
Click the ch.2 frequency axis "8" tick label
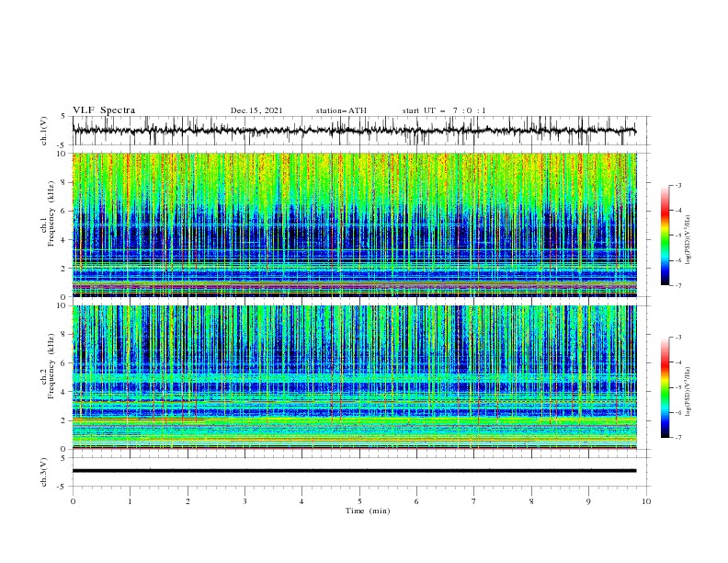[63, 335]
